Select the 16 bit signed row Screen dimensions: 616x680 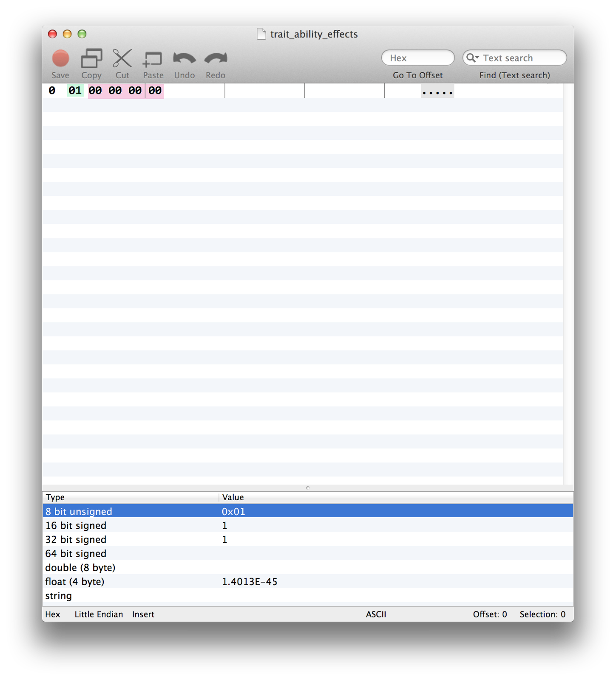308,525
